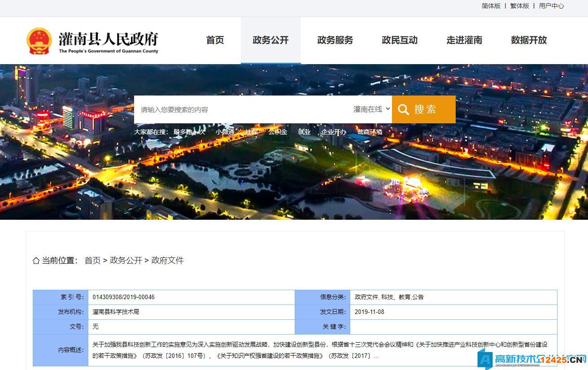Select the 首页 navigation item
588x370 pixels.
pos(215,40)
